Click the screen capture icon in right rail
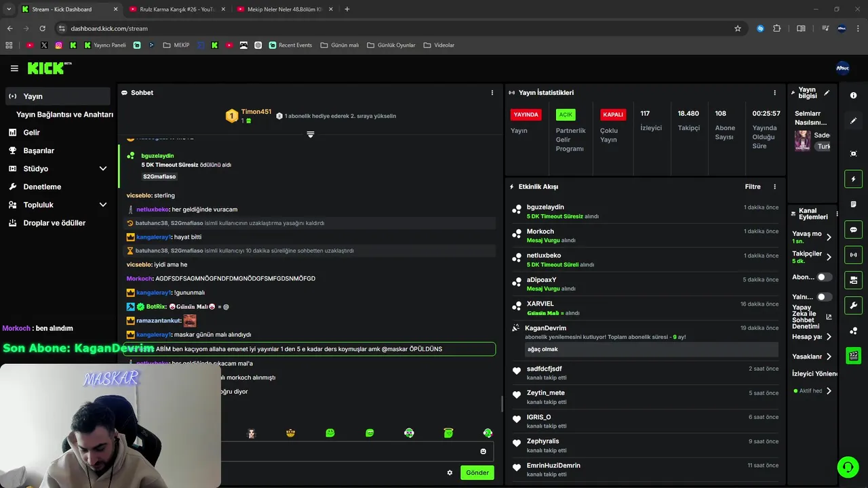 pos(853,154)
